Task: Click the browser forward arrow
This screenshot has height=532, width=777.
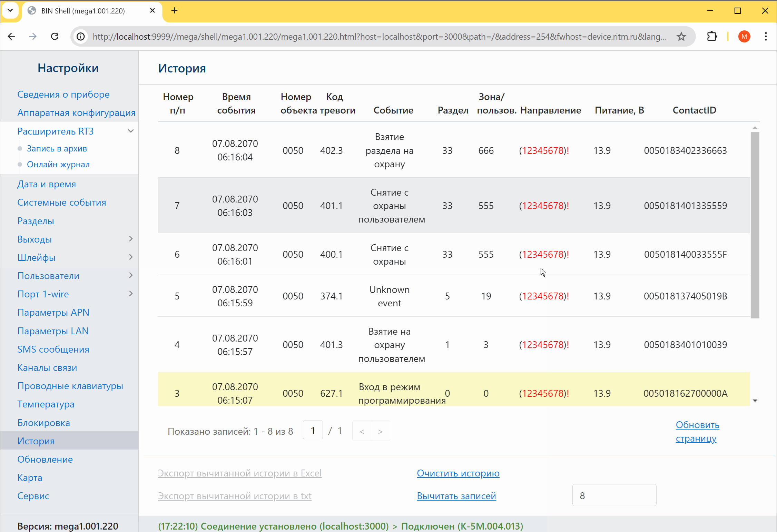Action: point(33,36)
